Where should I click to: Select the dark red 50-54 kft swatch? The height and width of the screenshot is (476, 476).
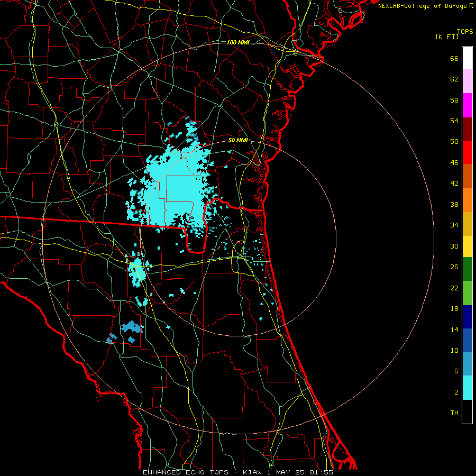coord(467,129)
